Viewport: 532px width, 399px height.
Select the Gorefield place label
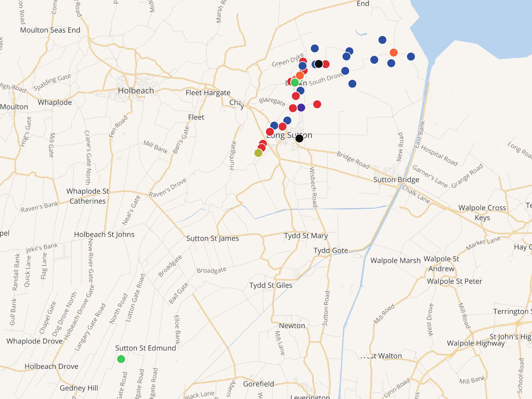pos(258,384)
